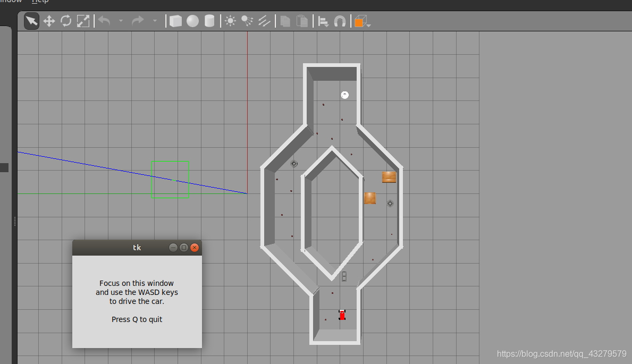The image size is (632, 364).
Task: Insert a cylinder shape from toolbar
Action: click(x=209, y=21)
